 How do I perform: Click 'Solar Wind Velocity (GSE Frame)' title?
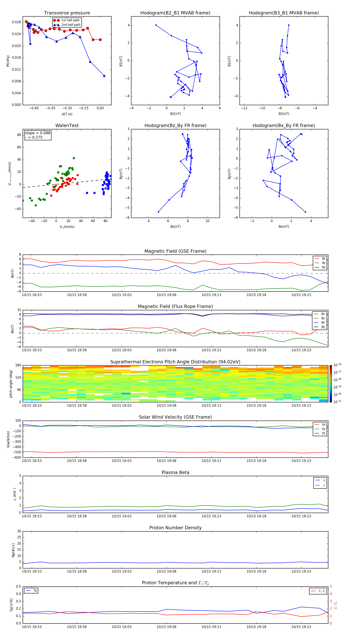pos(175,417)
